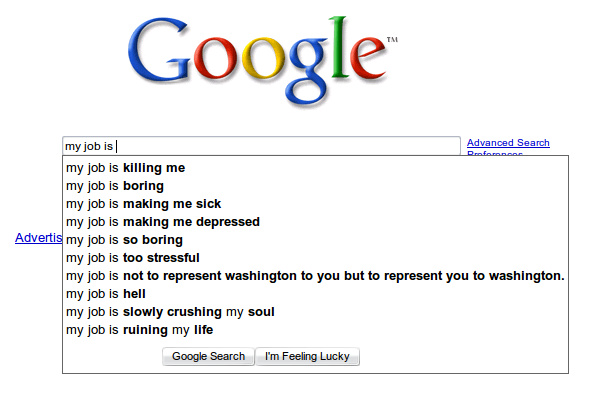
Task: Follow the cut-off Advertising link on the left
Action: click(38, 238)
